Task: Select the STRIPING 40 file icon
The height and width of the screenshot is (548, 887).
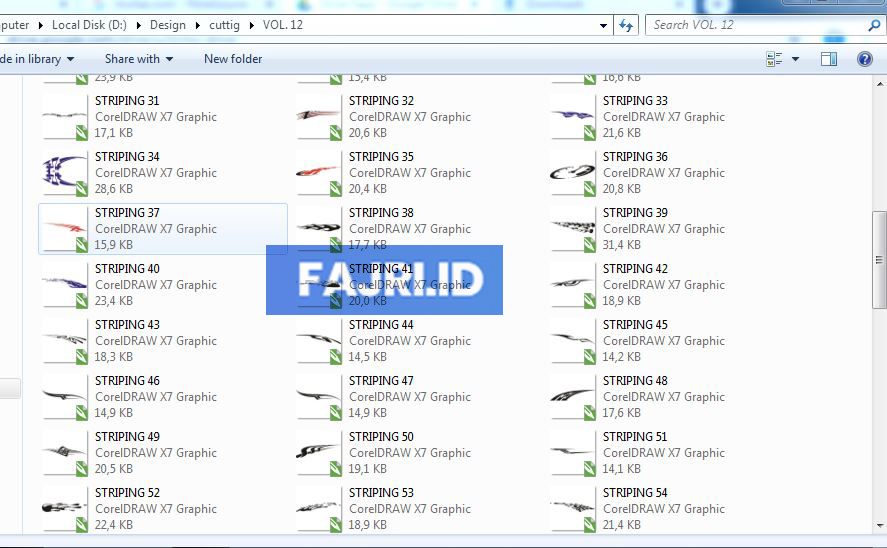Action: pyautogui.click(x=65, y=285)
